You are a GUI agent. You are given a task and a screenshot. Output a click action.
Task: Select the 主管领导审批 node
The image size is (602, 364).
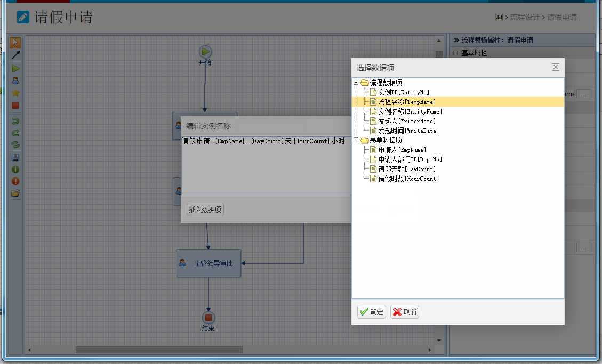click(x=208, y=263)
